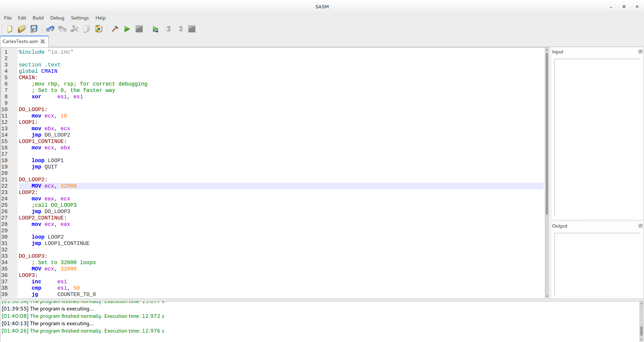This screenshot has width=644, height=342.
Task: Click the 'mov ecx, 10' line
Action: pyautogui.click(x=49, y=116)
